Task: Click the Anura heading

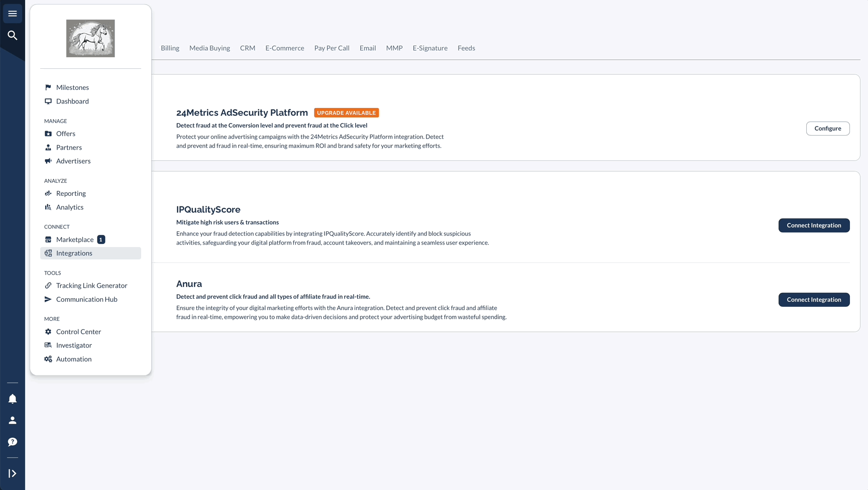Action: 189,284
